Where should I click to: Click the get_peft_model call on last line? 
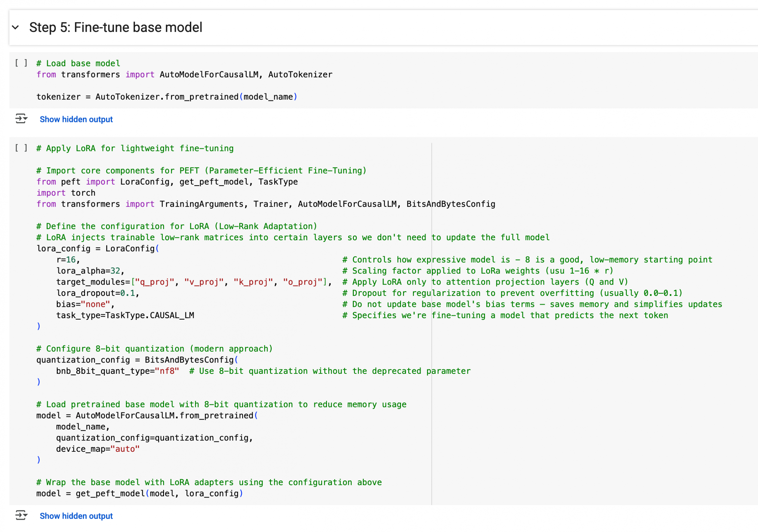click(110, 494)
